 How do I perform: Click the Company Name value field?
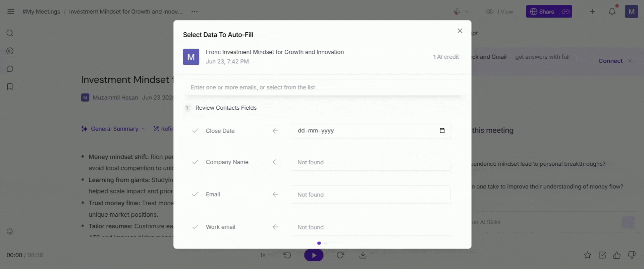pos(371,162)
